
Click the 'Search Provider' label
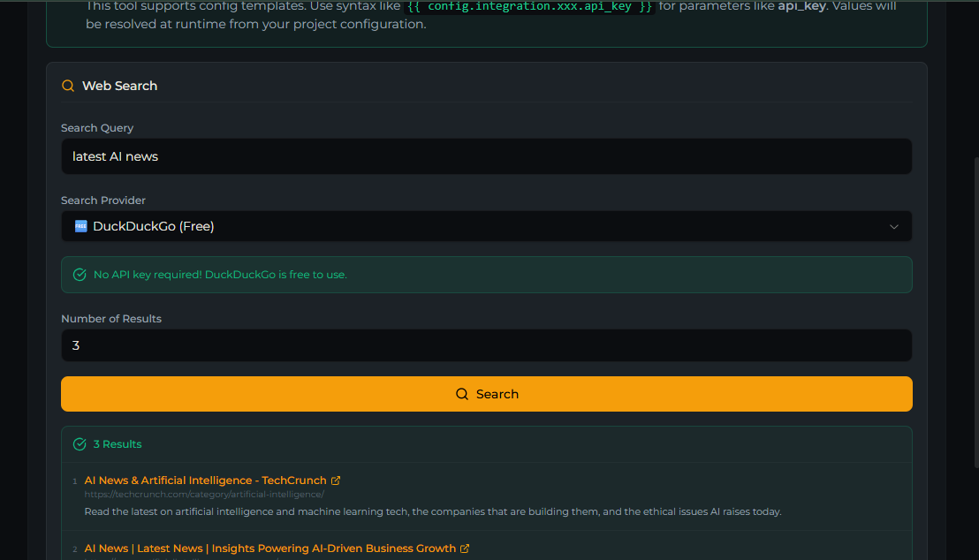click(103, 201)
